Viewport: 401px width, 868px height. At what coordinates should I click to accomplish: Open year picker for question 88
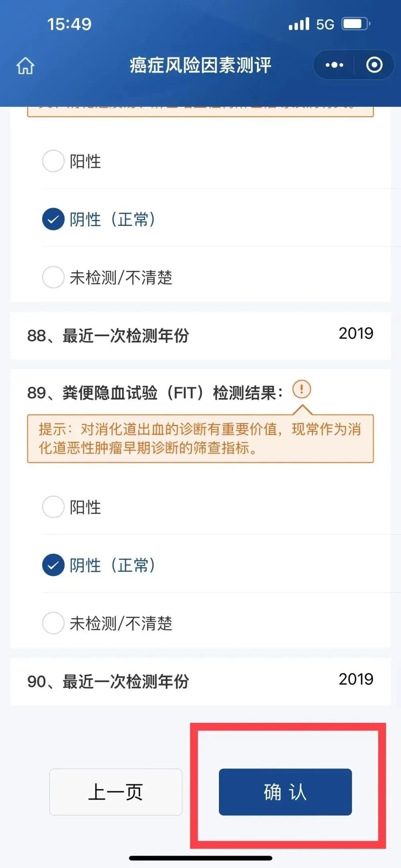[355, 333]
